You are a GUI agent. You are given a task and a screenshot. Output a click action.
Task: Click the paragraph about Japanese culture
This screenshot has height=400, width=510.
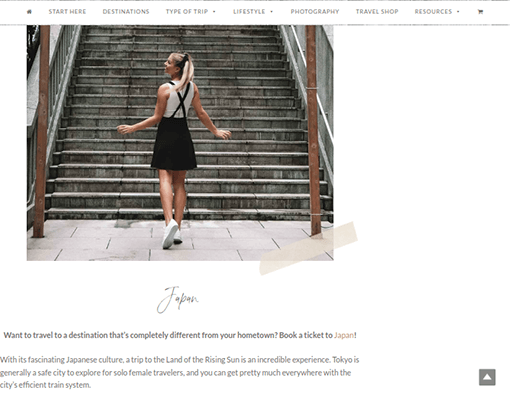click(x=179, y=372)
